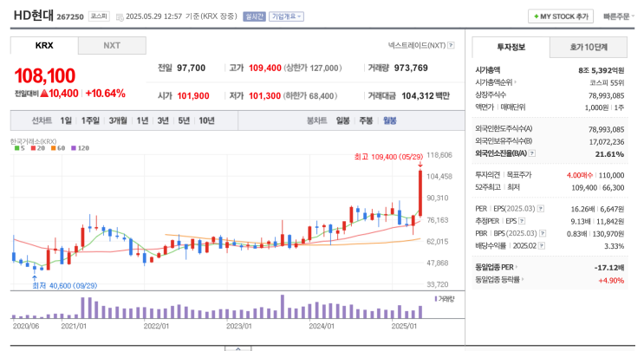Select the 월봉 candlestick chart
The height and width of the screenshot is (351, 644).
pyautogui.click(x=390, y=120)
